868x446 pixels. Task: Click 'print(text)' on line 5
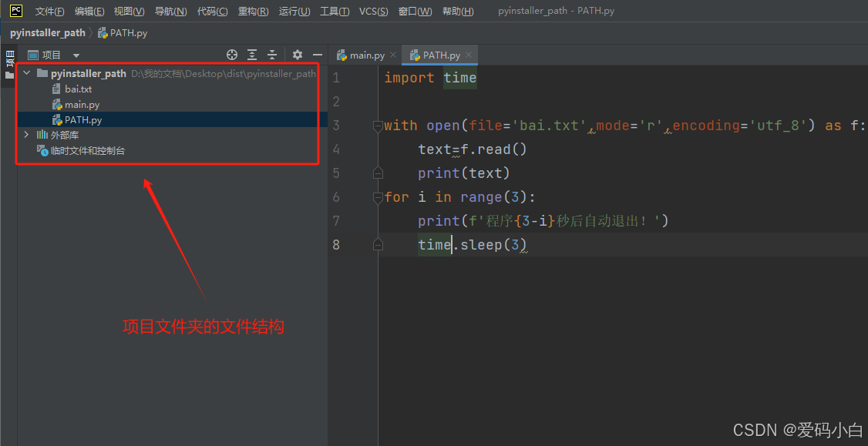click(x=464, y=173)
